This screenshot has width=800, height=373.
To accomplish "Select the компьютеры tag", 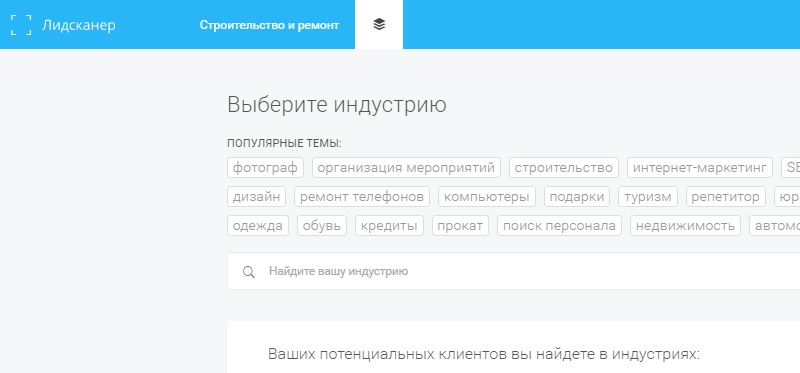I will [487, 196].
